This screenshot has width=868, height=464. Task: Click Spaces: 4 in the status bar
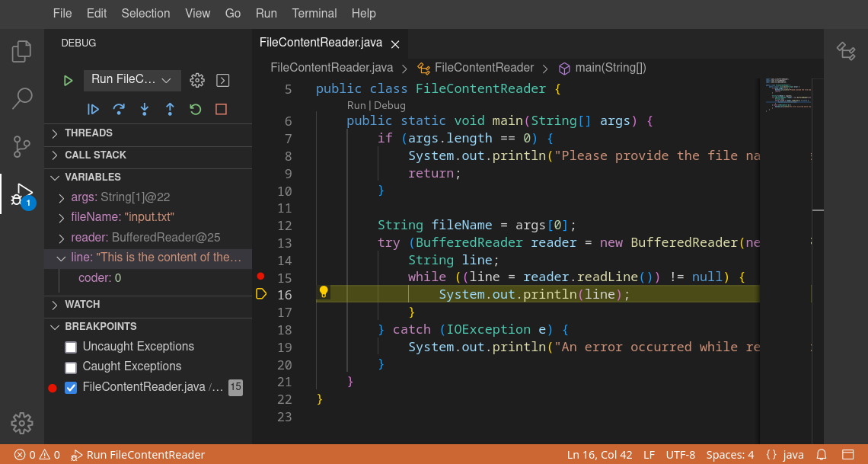coord(729,455)
